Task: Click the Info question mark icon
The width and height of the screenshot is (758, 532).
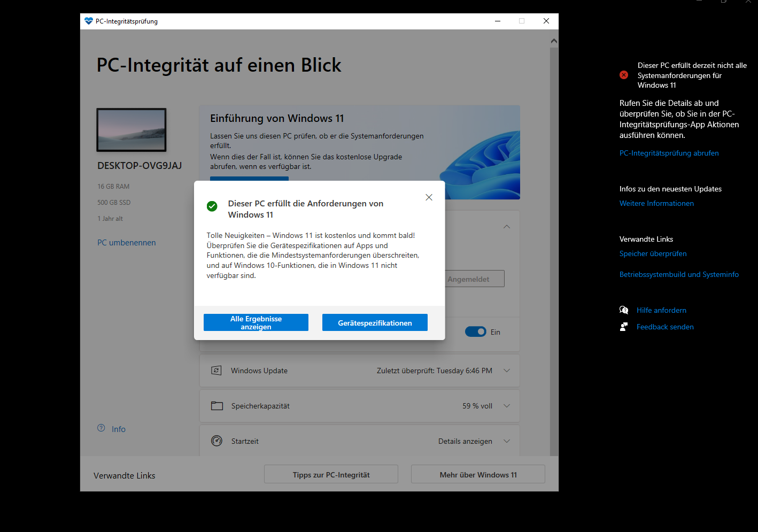Action: (101, 428)
